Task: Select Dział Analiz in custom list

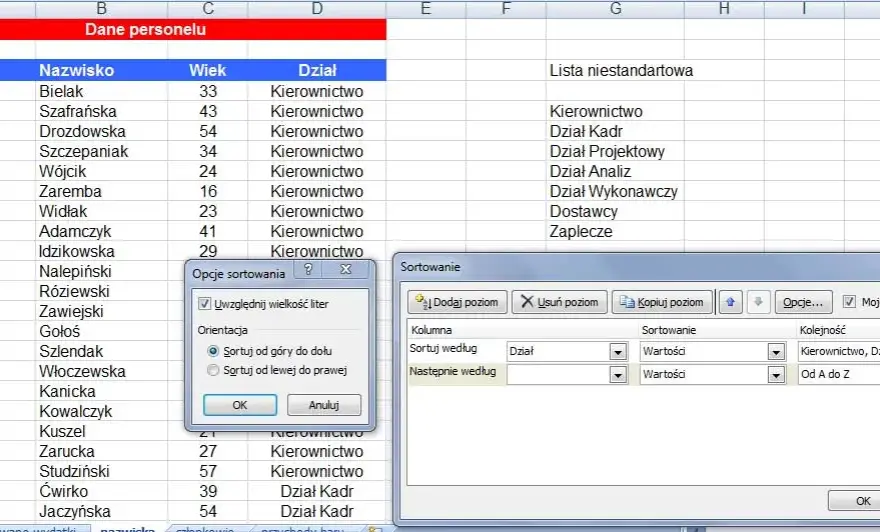Action: point(615,171)
